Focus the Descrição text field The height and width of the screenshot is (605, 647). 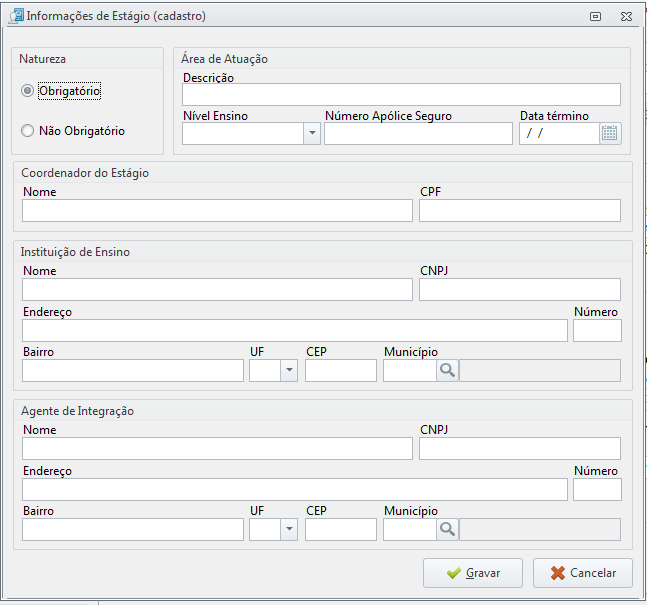pyautogui.click(x=401, y=95)
